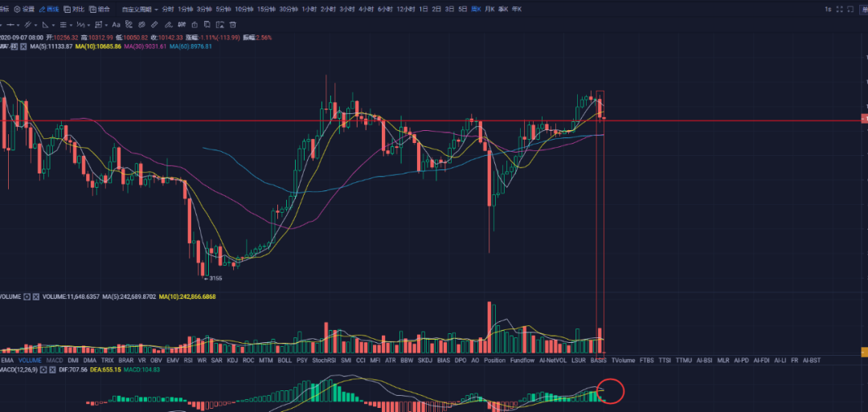The width and height of the screenshot is (868, 412).
Task: Select the RSI indicator tab
Action: click(188, 360)
